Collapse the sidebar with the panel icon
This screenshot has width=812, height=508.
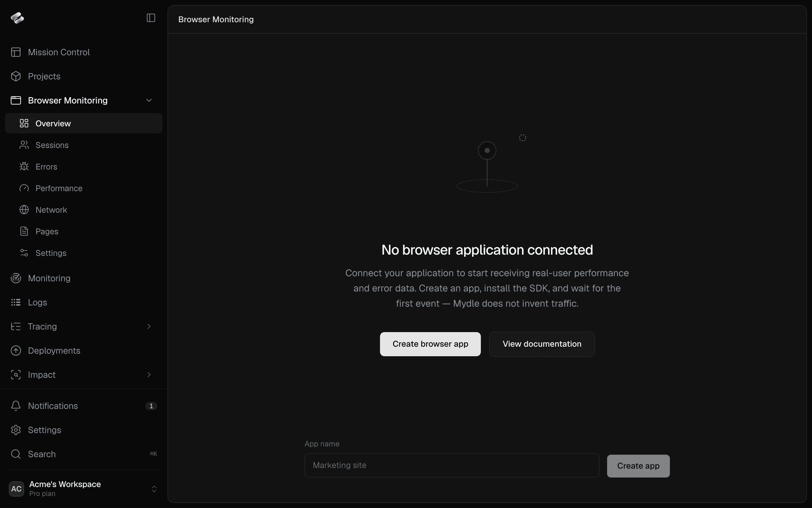pyautogui.click(x=151, y=18)
